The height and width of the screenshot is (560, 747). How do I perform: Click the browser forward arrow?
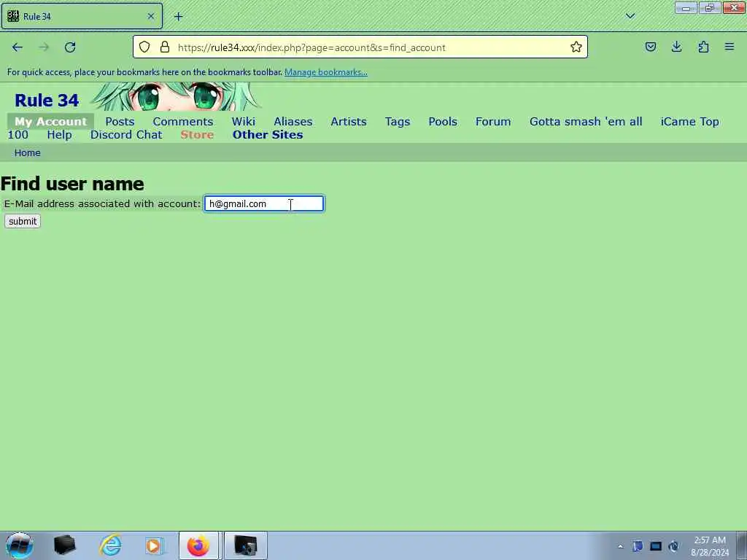click(44, 47)
